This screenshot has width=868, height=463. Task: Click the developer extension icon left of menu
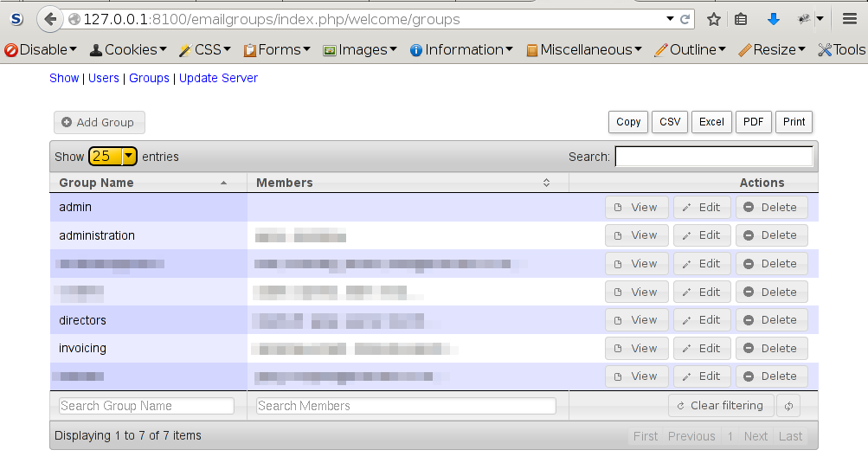click(x=804, y=19)
